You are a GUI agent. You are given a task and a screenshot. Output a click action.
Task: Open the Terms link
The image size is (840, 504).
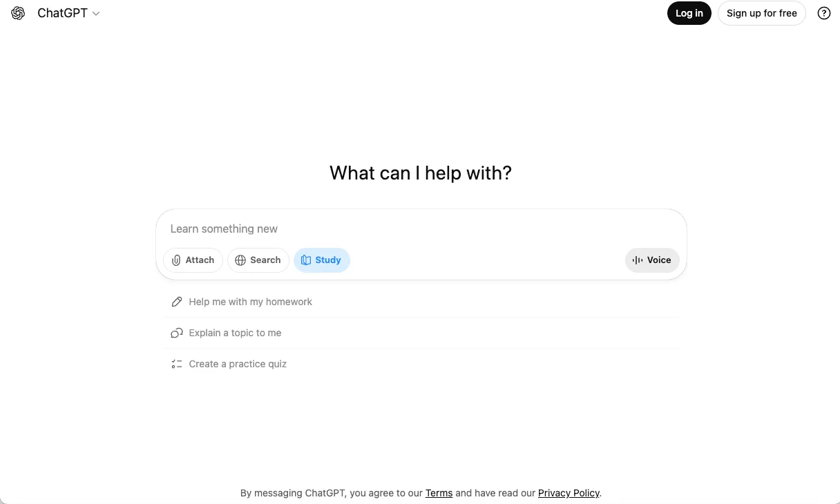439,493
